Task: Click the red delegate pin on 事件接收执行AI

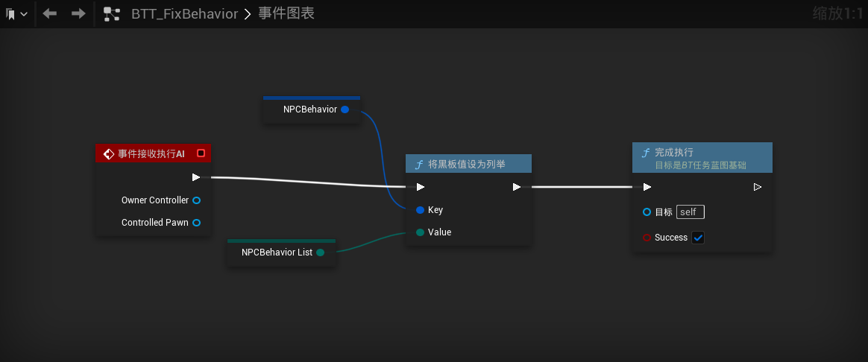Action: click(201, 153)
